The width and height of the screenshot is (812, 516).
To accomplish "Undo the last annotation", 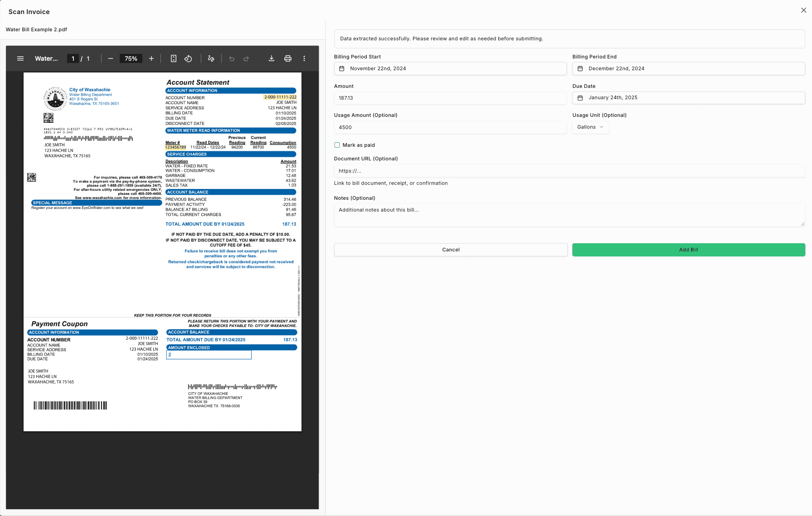I will (x=231, y=58).
